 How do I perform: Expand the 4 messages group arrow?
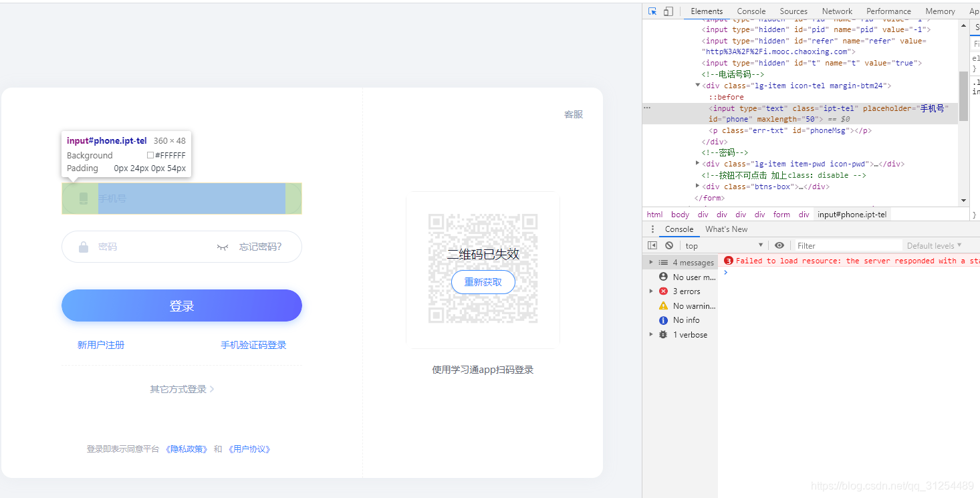click(x=651, y=262)
